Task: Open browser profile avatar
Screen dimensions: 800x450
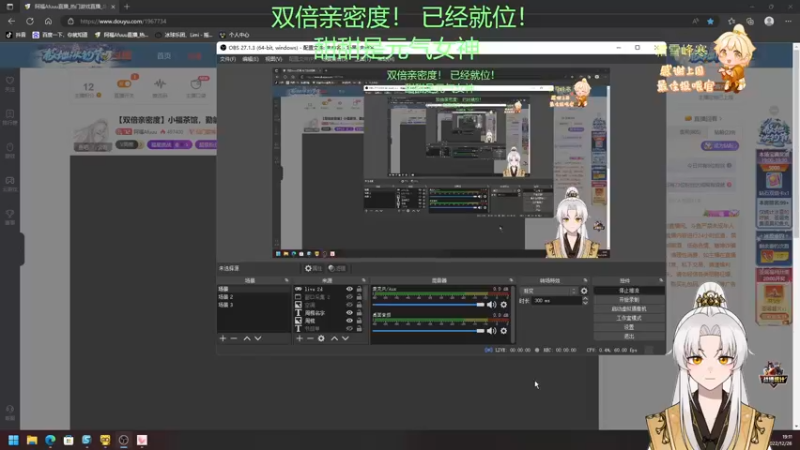Action: coord(769,21)
